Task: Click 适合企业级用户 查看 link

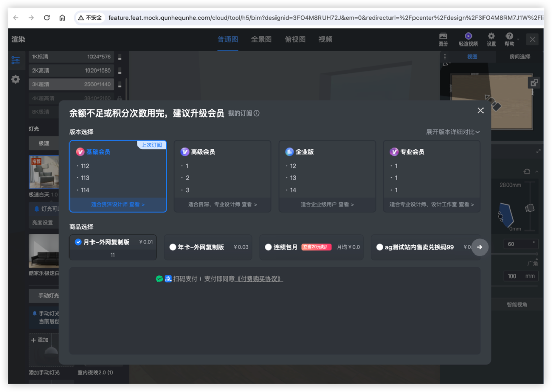Action: point(327,204)
